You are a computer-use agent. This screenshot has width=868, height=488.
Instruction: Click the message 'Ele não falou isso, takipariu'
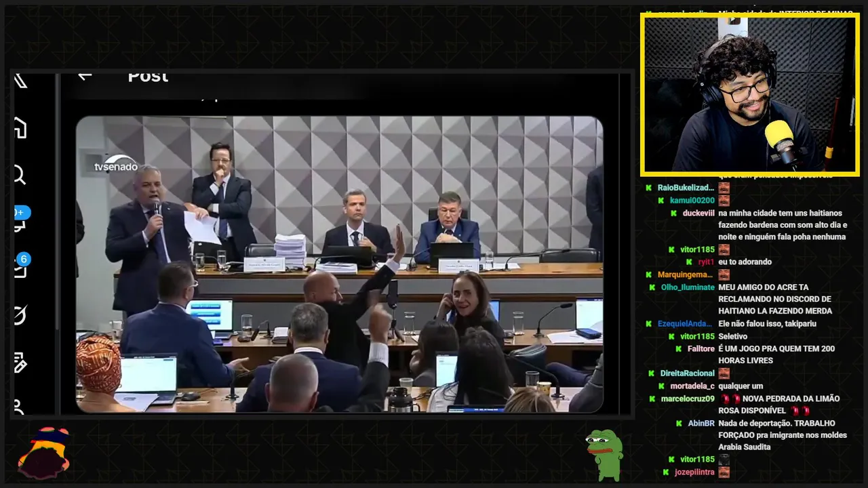[x=767, y=324]
